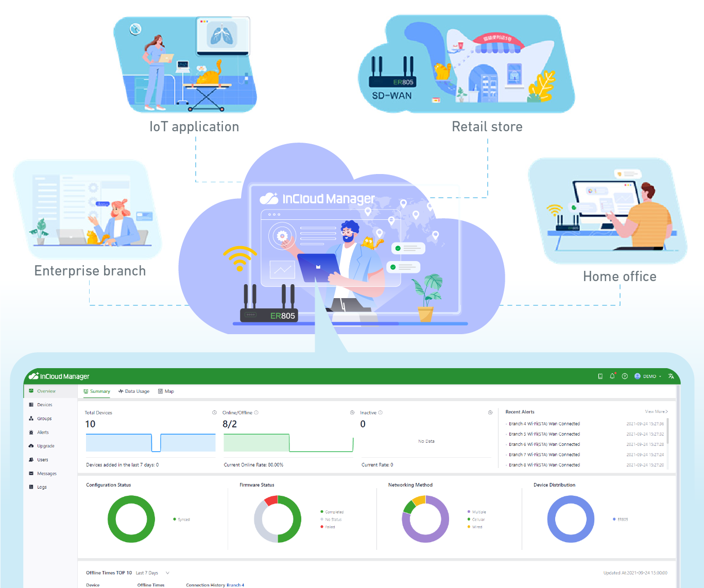
Task: Click the Networking Method donut chart
Action: [425, 519]
